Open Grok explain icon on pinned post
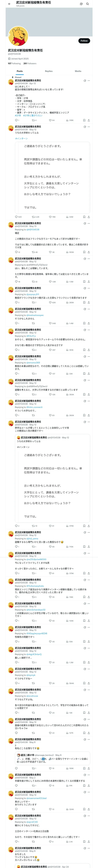The image size is (98, 868). 84,81
